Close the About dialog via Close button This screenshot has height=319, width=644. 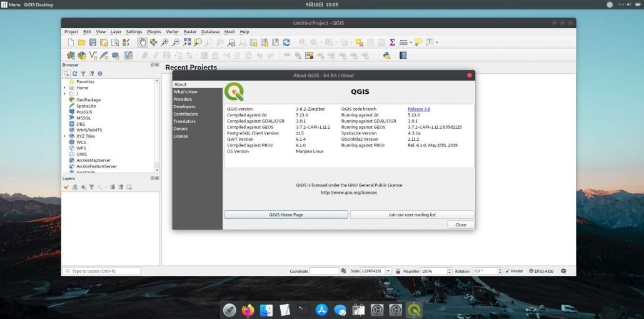(x=461, y=225)
